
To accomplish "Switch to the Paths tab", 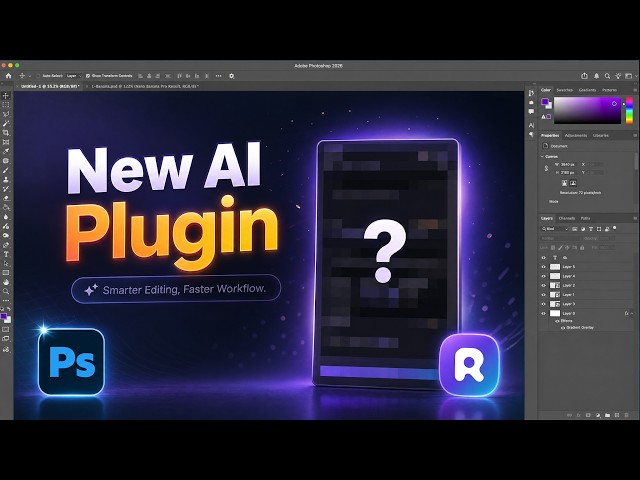I will (585, 218).
